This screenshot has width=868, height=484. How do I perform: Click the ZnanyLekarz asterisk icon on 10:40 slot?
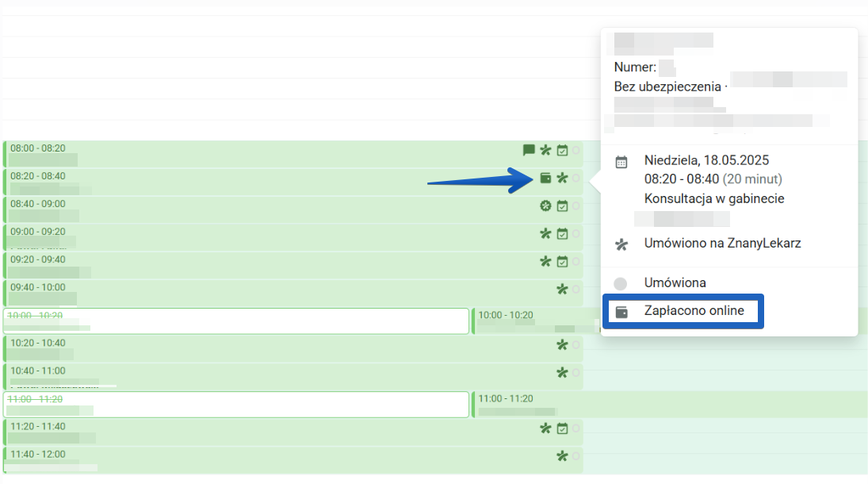[x=562, y=373]
